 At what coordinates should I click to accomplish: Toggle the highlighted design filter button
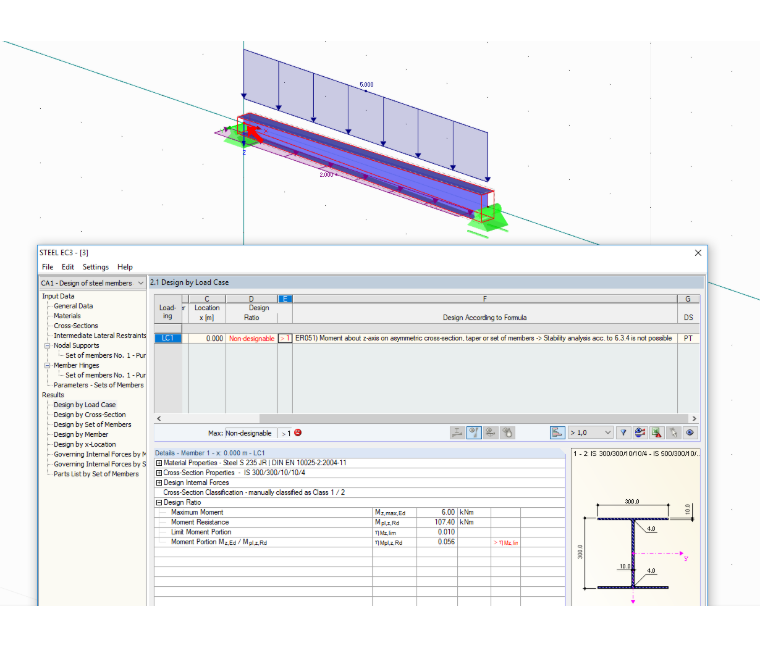click(x=474, y=433)
